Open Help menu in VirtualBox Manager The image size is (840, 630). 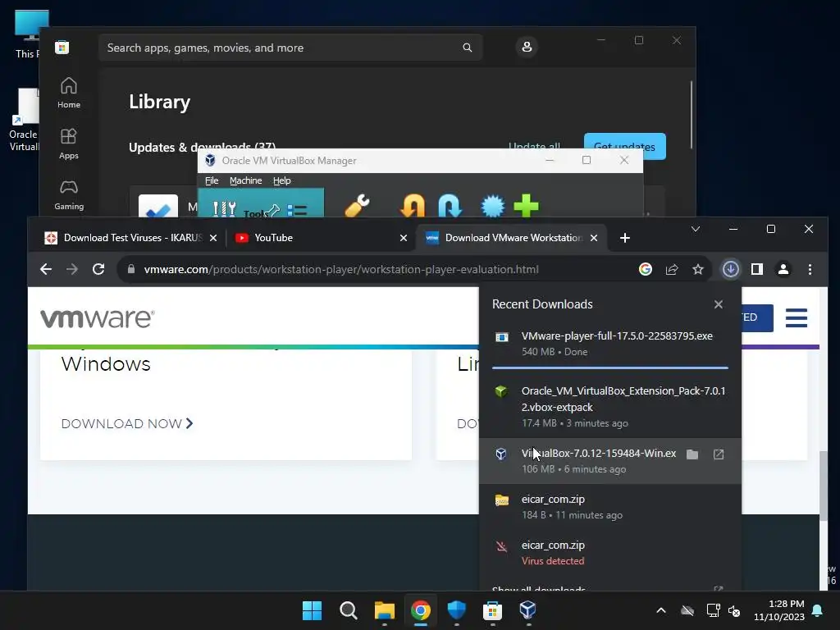tap(282, 180)
